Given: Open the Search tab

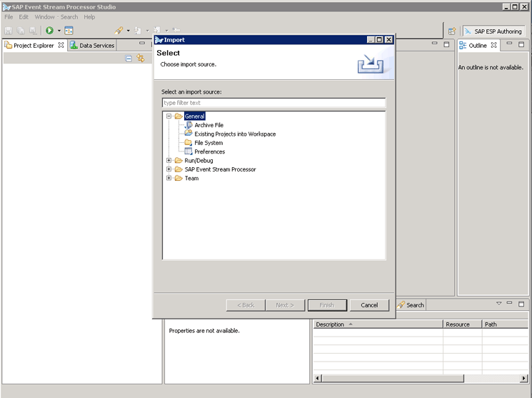Looking at the screenshot, I should 414,305.
